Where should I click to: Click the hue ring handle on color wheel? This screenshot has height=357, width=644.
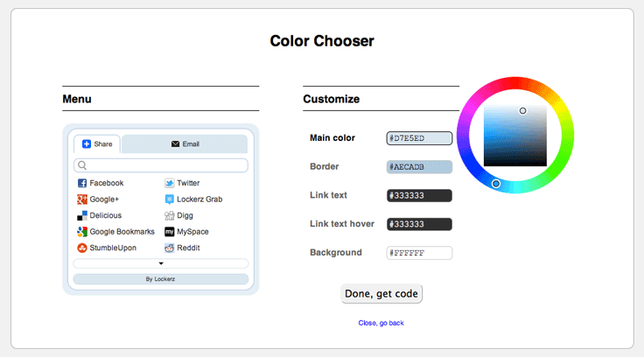pyautogui.click(x=496, y=184)
